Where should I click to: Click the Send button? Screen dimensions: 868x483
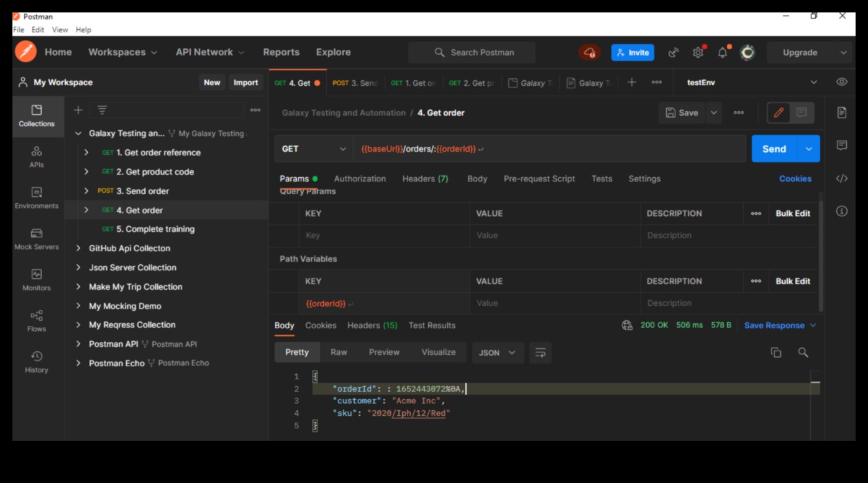tap(774, 149)
